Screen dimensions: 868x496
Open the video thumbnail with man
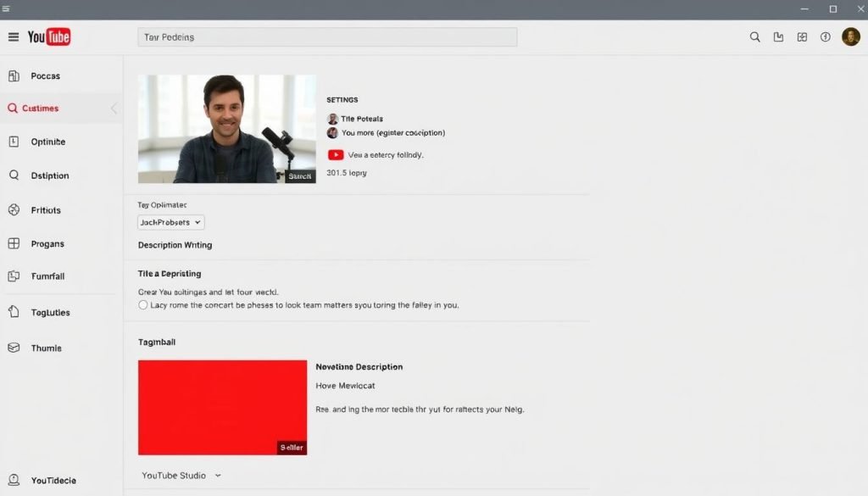227,129
